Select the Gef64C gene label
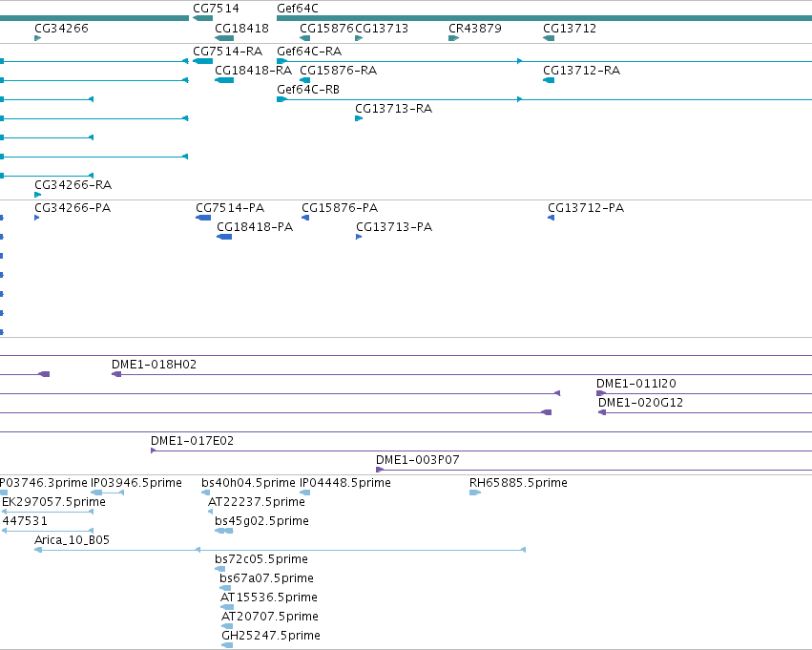The width and height of the screenshot is (812, 650). tap(298, 9)
